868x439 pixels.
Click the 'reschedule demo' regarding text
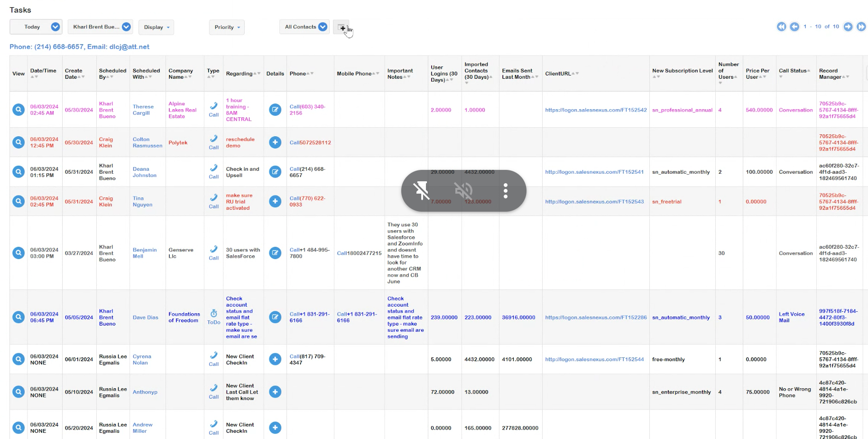click(240, 142)
